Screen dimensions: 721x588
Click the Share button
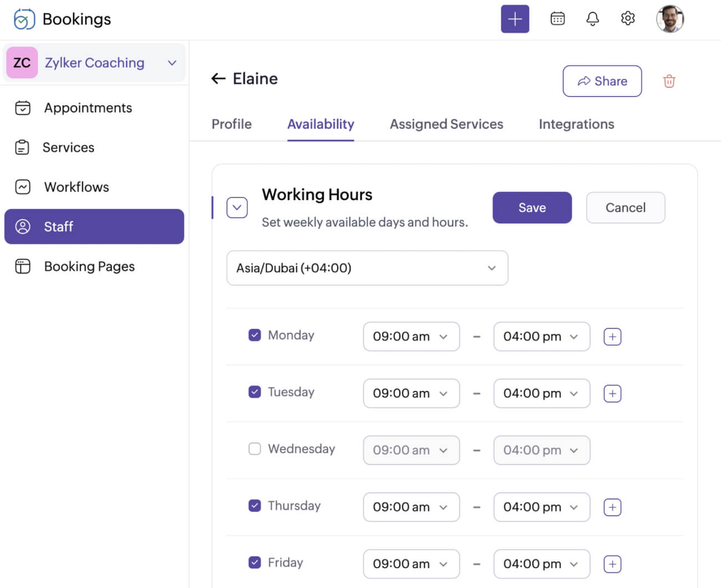click(x=602, y=82)
